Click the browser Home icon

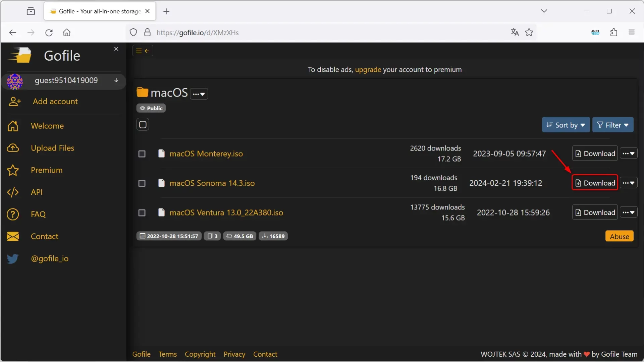click(67, 33)
